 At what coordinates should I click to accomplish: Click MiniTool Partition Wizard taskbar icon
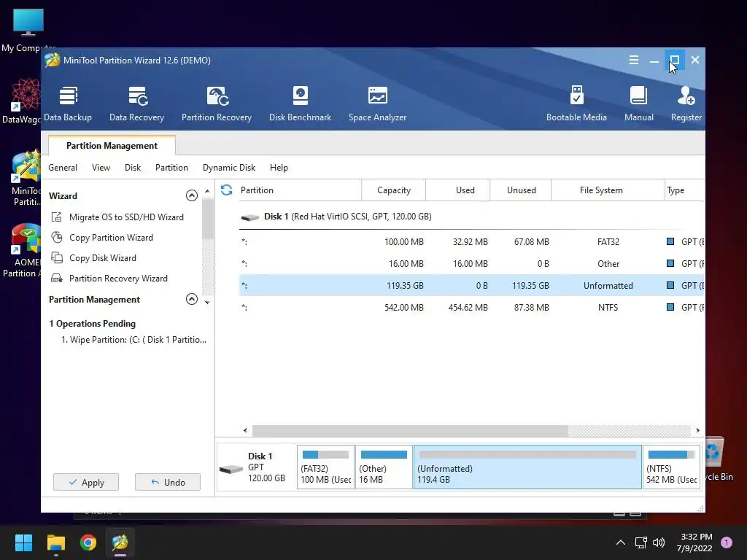[x=120, y=542]
